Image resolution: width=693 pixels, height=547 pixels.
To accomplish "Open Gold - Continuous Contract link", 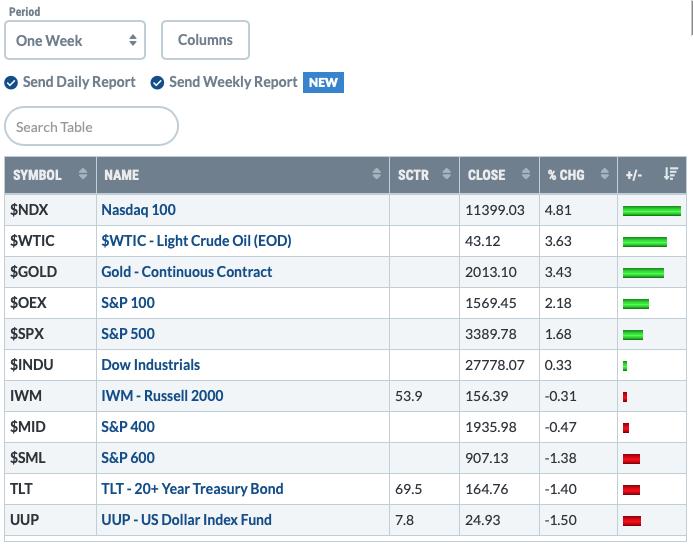I will (187, 272).
